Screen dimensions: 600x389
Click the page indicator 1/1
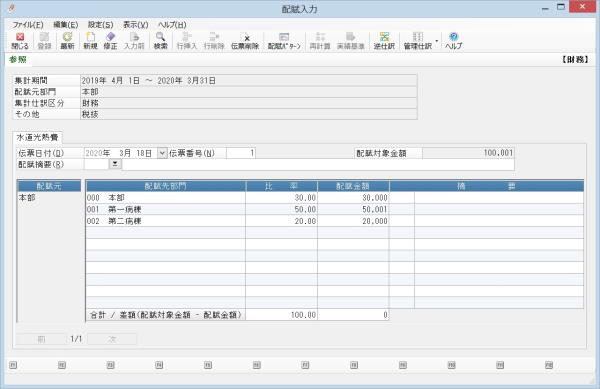pos(76,339)
